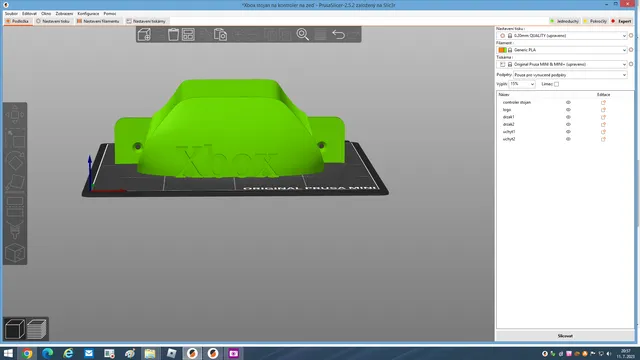This screenshot has height=360, width=640.
Task: Toggle visibility of the drzak1 object
Action: (568, 117)
